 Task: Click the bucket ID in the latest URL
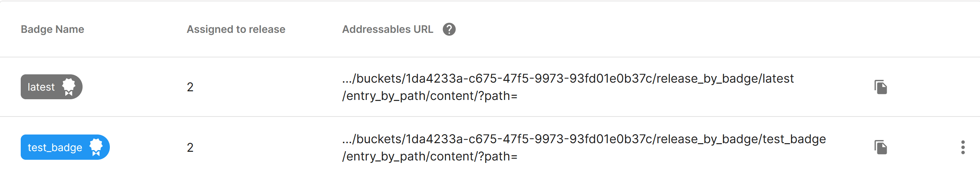pos(530,79)
